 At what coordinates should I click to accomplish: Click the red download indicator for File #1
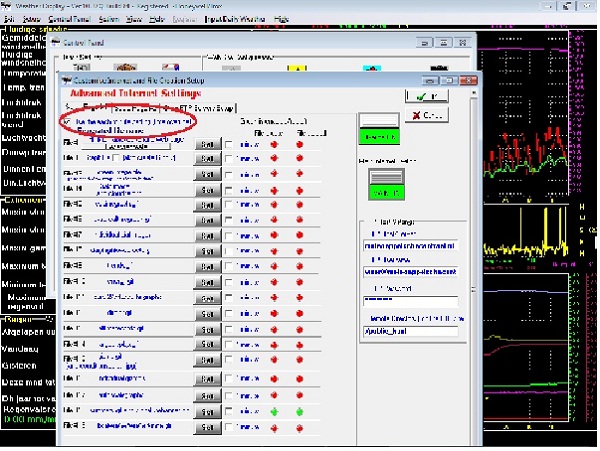coord(274,145)
